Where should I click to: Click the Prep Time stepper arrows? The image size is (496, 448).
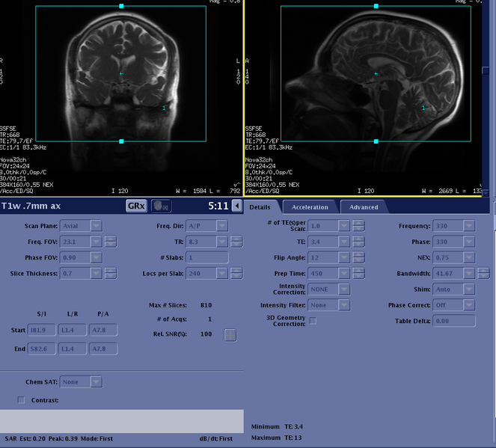coord(358,273)
